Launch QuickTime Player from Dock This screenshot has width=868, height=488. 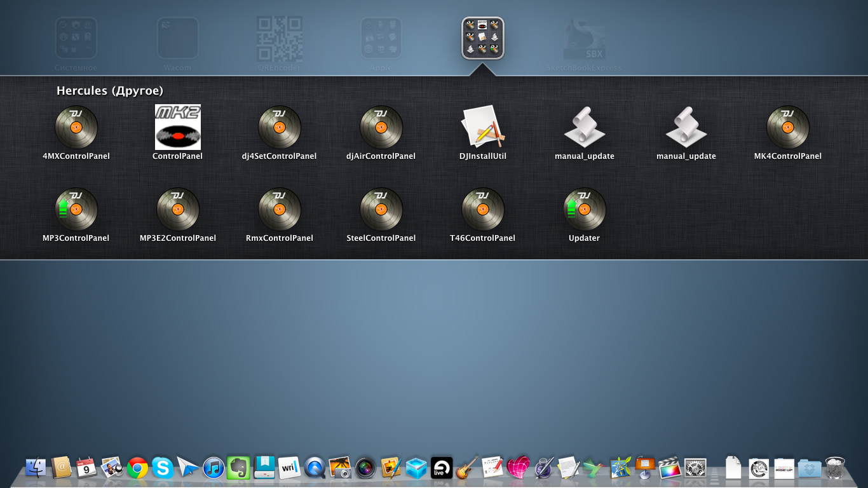pos(315,468)
